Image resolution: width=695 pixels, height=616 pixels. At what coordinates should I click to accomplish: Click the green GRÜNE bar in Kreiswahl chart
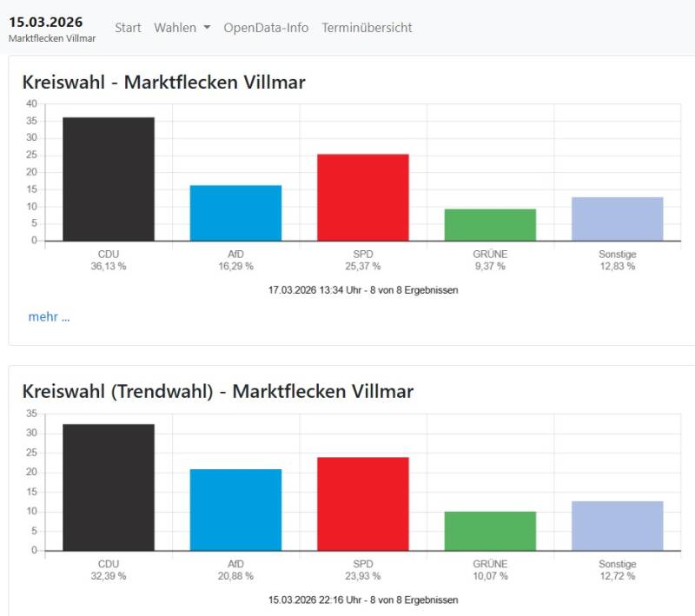[490, 225]
